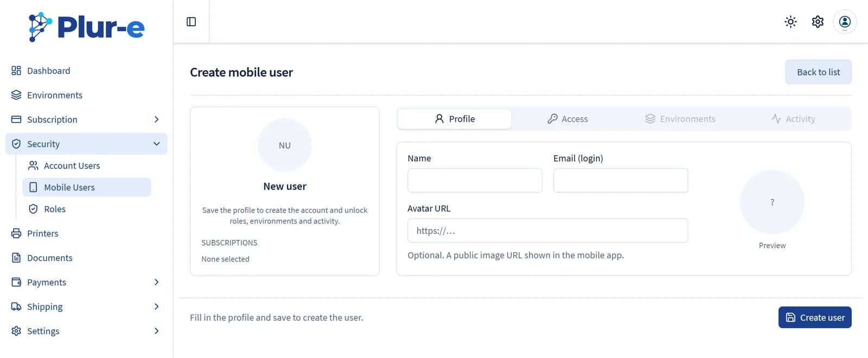The height and width of the screenshot is (358, 868).
Task: Open the Dashboard page
Action: click(x=86, y=71)
